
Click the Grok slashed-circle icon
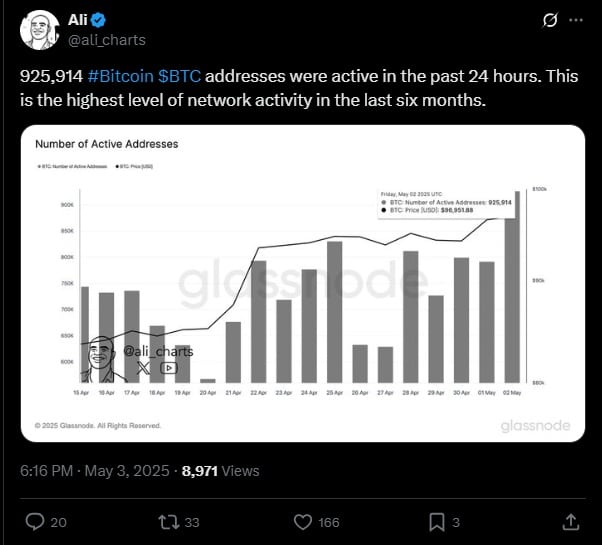550,20
